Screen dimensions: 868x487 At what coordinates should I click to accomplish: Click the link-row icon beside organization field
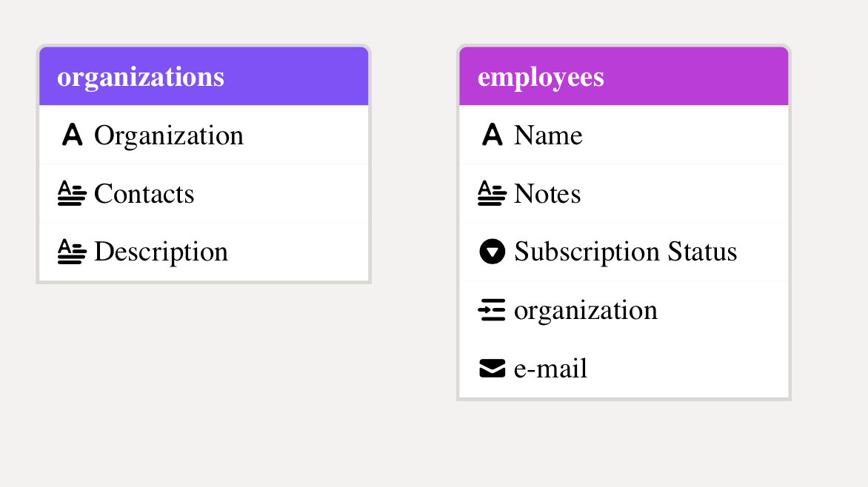(492, 310)
